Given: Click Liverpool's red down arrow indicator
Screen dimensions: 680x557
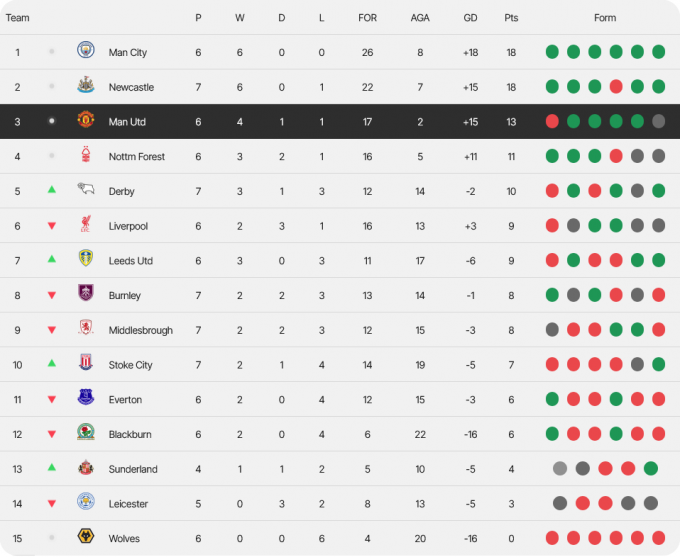Looking at the screenshot, I should 52,226.
